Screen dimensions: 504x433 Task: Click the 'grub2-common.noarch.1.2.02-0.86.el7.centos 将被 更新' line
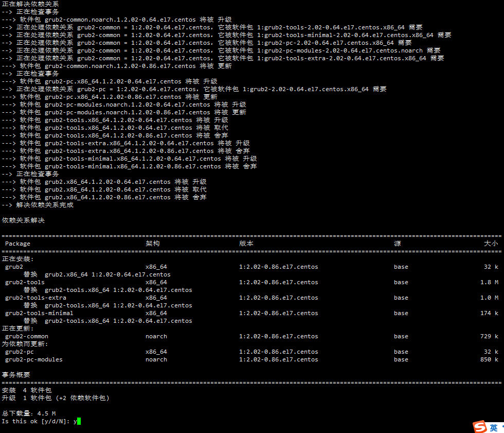coord(117,66)
